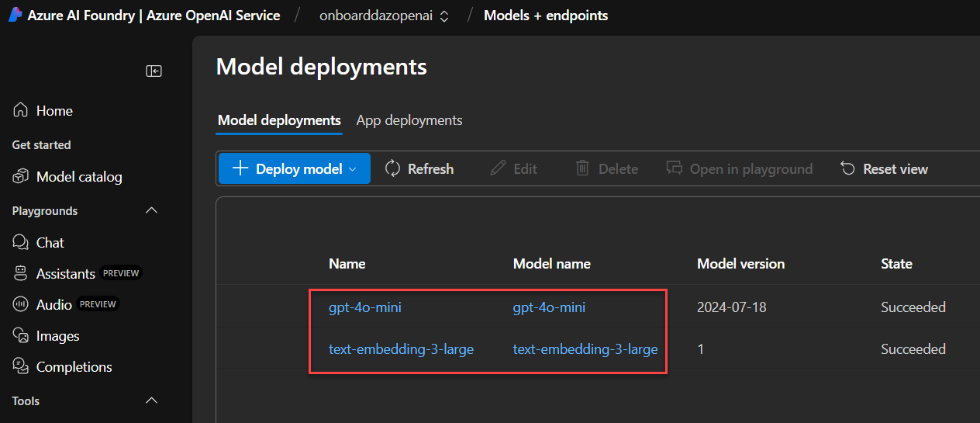Click the Edit pencil icon

[x=499, y=168]
